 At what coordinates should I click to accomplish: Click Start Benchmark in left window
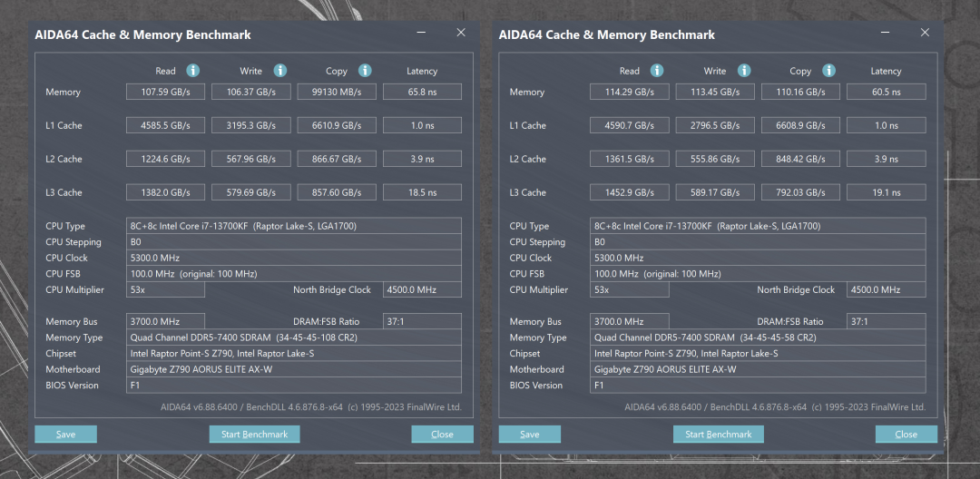click(254, 434)
